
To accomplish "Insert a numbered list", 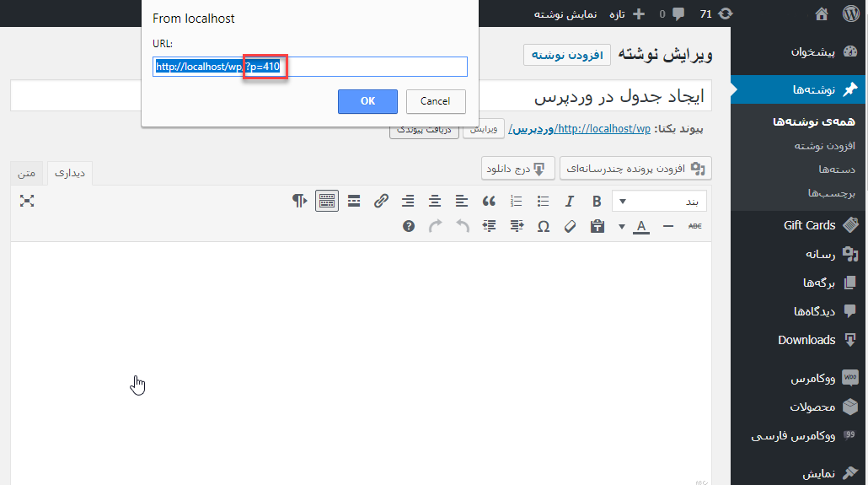I will pos(516,202).
